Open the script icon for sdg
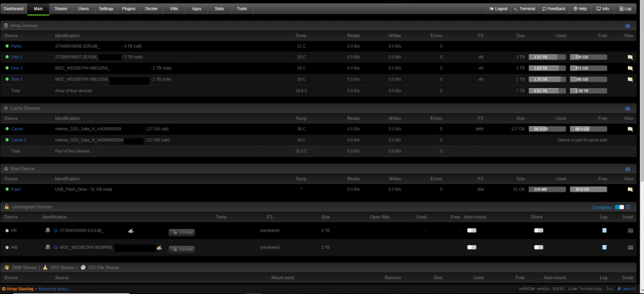Viewport: 644px width, 294px height. pyautogui.click(x=630, y=247)
